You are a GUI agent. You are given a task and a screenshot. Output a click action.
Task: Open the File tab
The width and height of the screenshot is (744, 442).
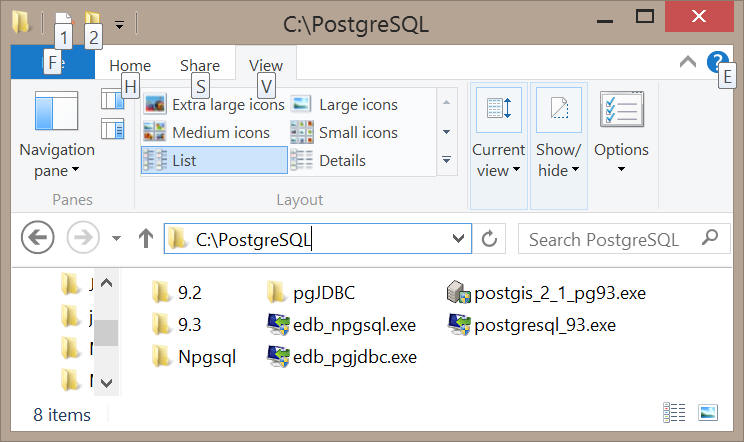tap(53, 62)
